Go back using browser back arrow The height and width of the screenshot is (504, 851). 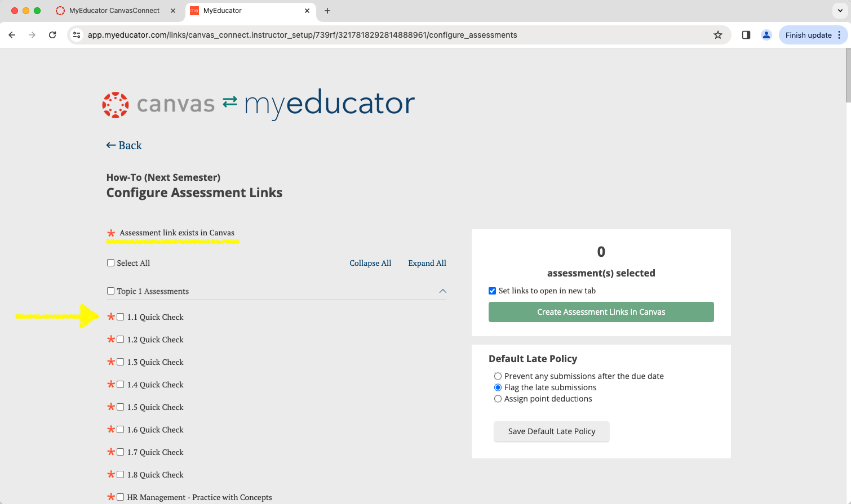tap(12, 35)
